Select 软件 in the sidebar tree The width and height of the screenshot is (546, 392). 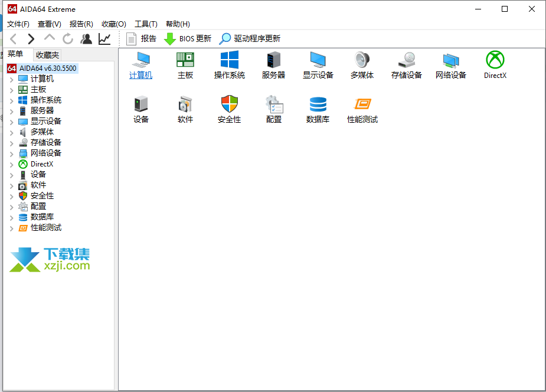[38, 185]
